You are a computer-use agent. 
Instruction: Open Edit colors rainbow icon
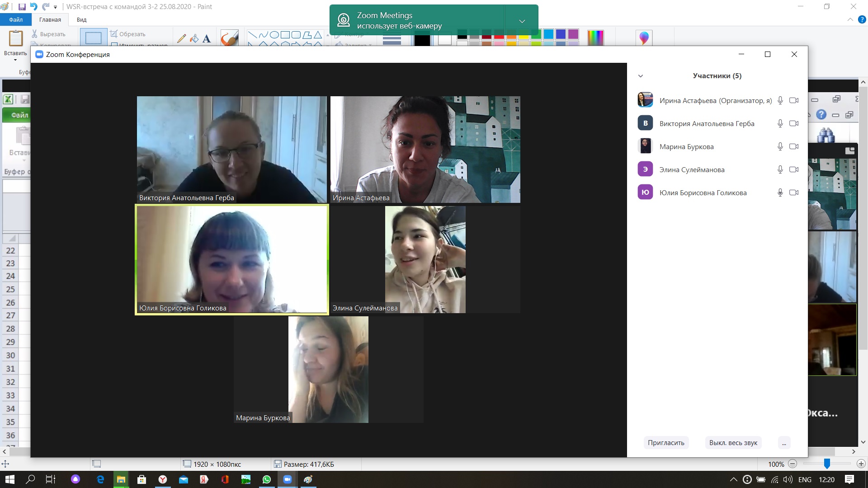[x=595, y=38]
